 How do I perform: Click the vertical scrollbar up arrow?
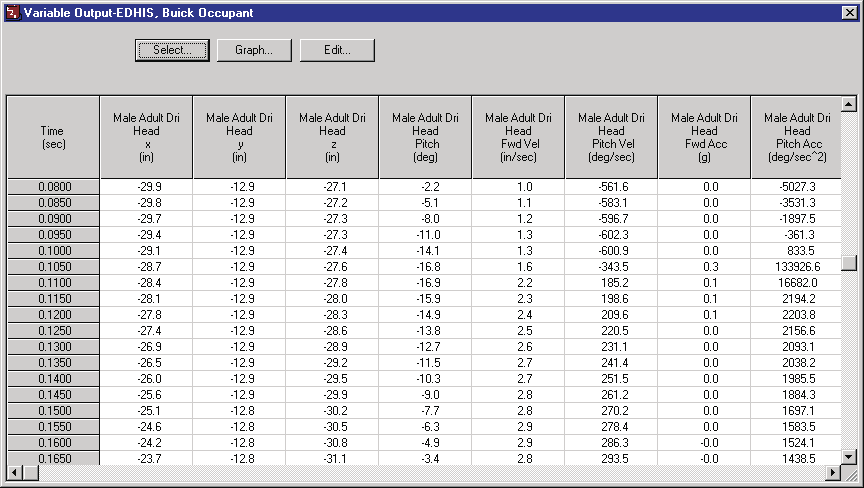click(849, 103)
